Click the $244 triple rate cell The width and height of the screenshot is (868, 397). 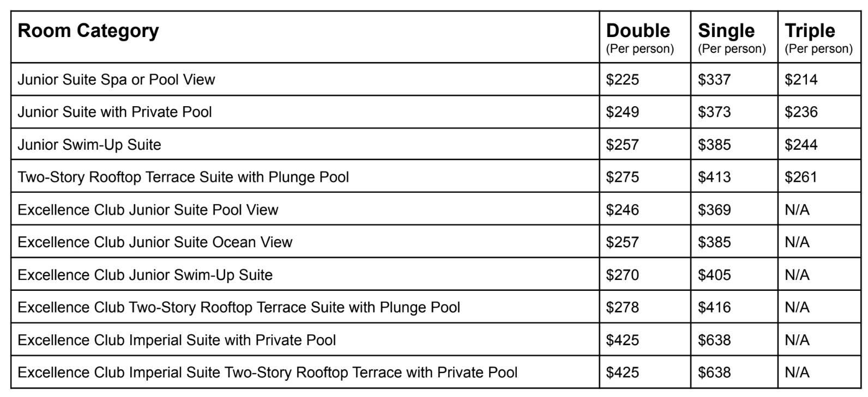click(801, 145)
